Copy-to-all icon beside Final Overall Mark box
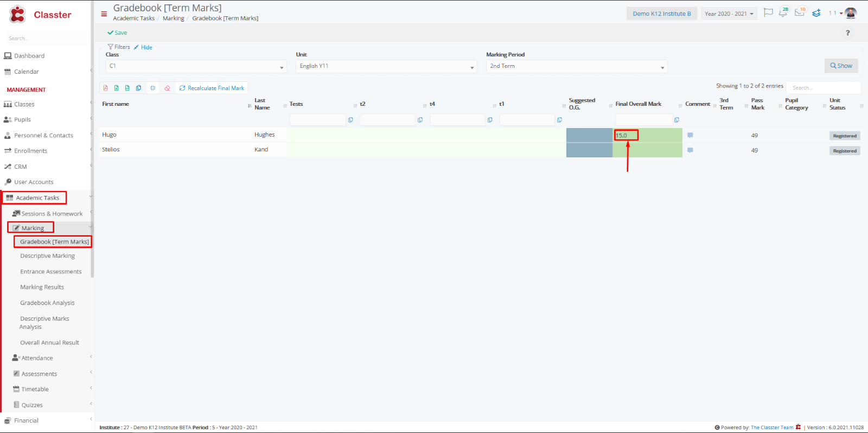868x433 pixels. pos(676,120)
